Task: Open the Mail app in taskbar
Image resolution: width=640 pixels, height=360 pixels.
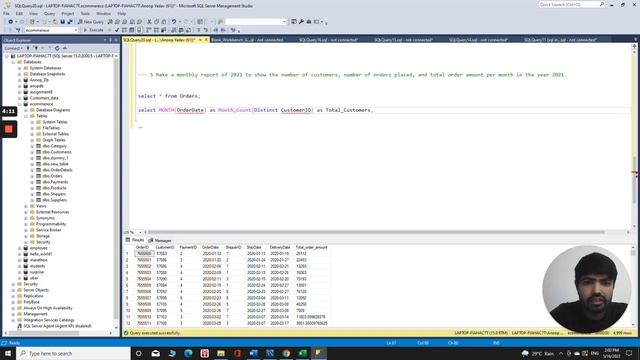Action: tap(156, 353)
